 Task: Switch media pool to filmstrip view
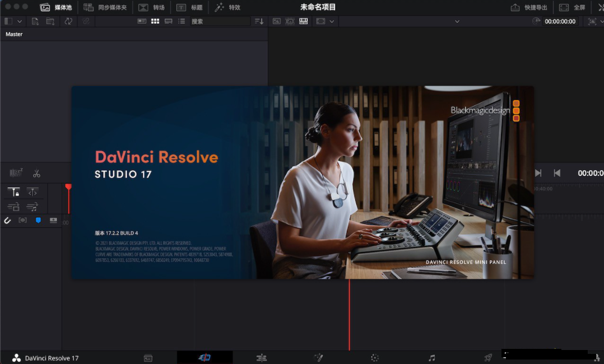click(168, 21)
